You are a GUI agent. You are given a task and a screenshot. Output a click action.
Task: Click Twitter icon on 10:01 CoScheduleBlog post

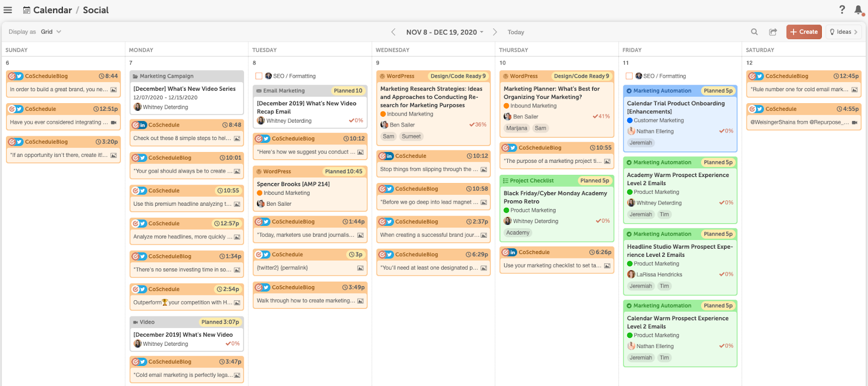[x=143, y=158]
